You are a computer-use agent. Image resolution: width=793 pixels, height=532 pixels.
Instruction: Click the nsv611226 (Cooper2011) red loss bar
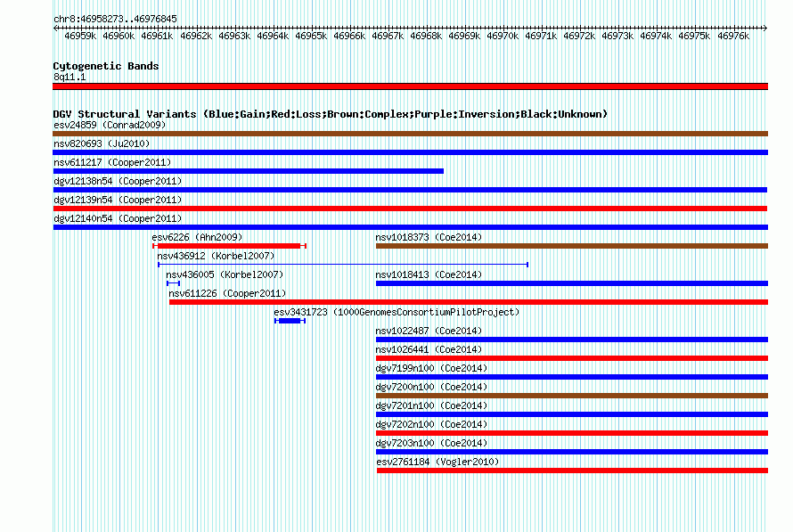[469, 302]
